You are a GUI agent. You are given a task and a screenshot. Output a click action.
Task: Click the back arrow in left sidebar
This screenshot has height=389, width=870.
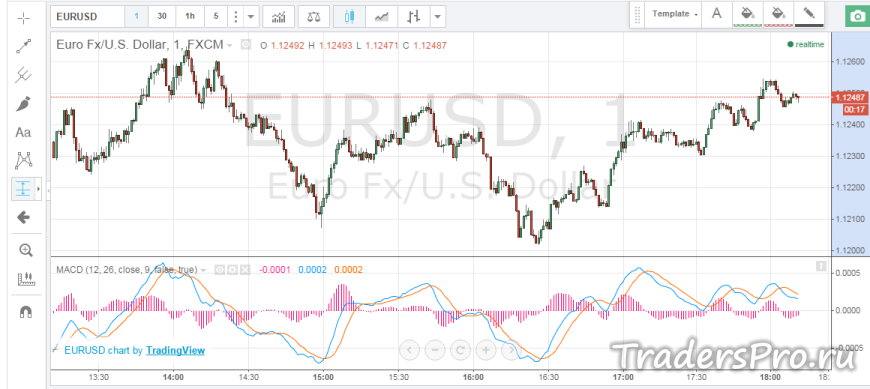23,218
